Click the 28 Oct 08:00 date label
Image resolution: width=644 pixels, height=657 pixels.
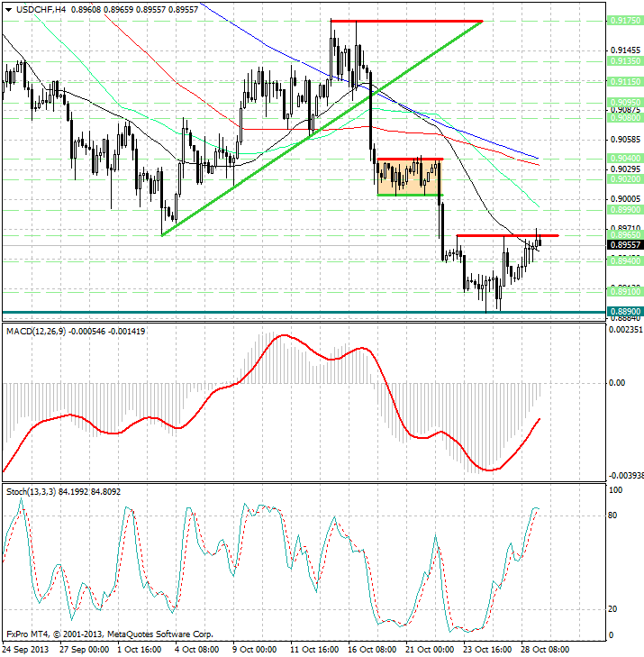click(x=545, y=650)
